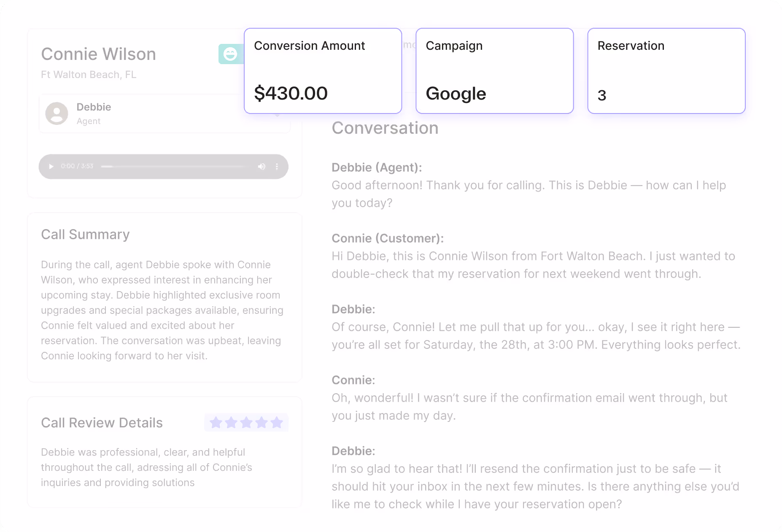Image resolution: width=782 pixels, height=532 pixels.
Task: Click the third rating star
Action: [x=246, y=422]
